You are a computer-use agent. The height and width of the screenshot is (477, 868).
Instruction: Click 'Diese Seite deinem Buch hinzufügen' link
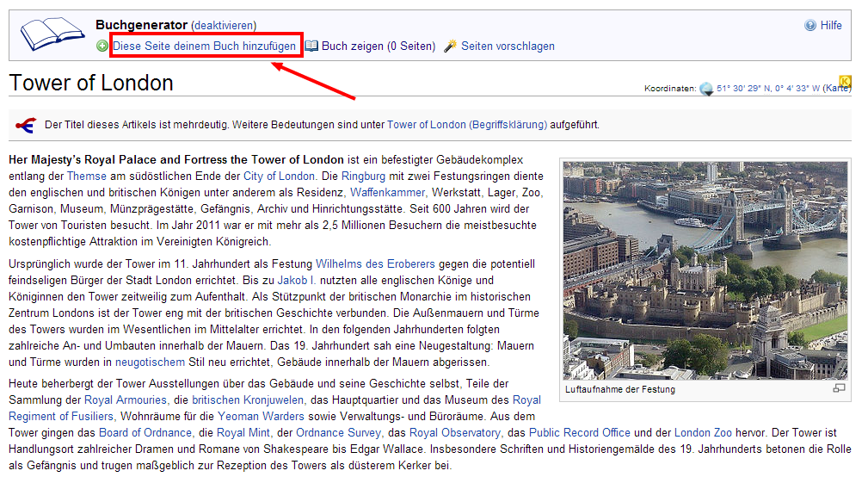coord(204,46)
